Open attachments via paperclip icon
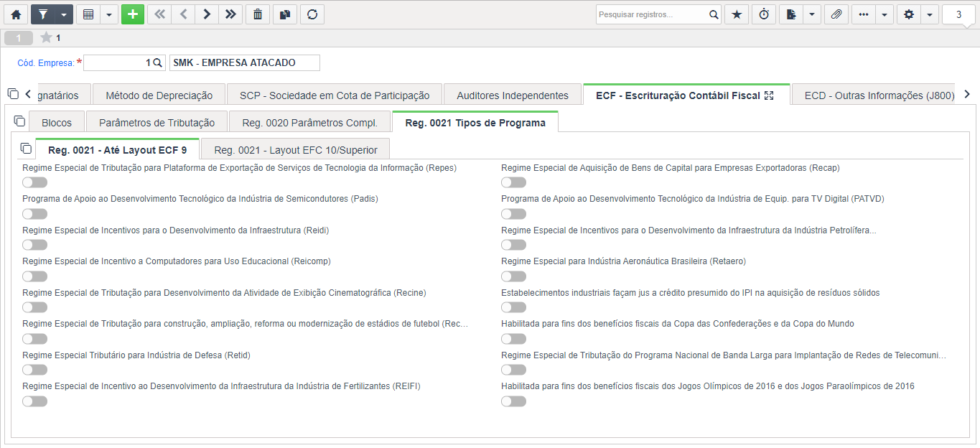The width and height of the screenshot is (980, 448). pos(836,14)
